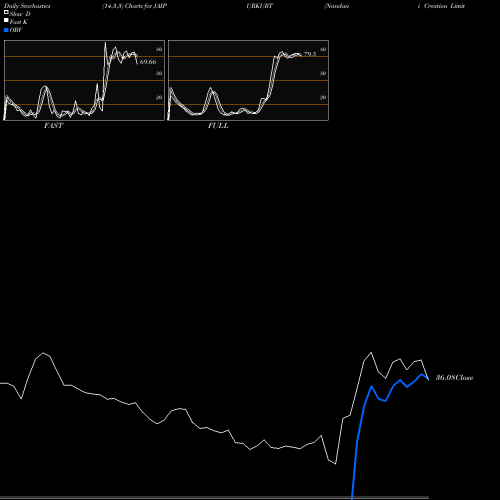Click the 20 axis label on FAST chart
500x500 pixels.
[159, 97]
